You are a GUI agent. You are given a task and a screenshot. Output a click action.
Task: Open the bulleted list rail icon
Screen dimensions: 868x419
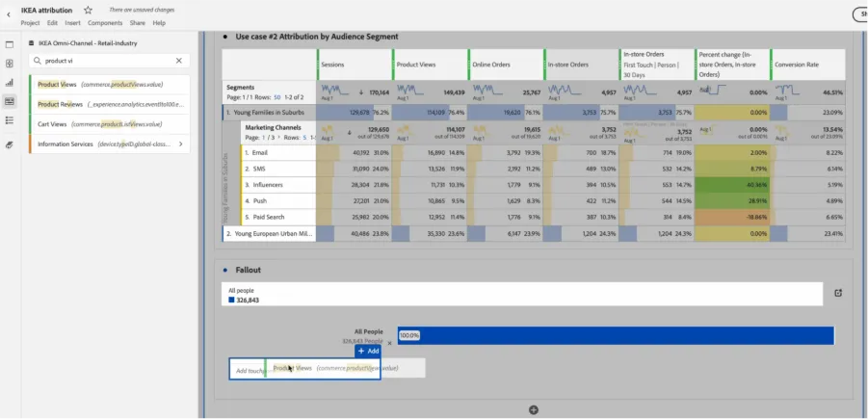(10, 120)
